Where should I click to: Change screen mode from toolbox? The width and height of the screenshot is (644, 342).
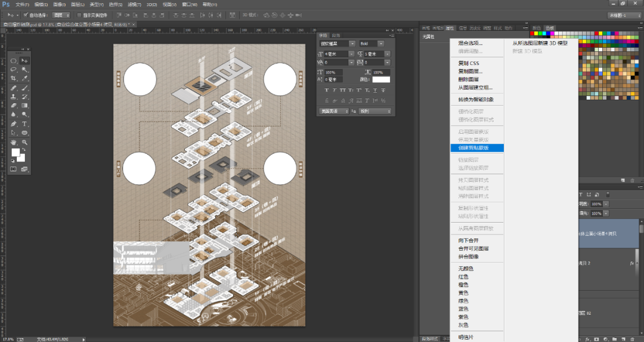point(24,169)
